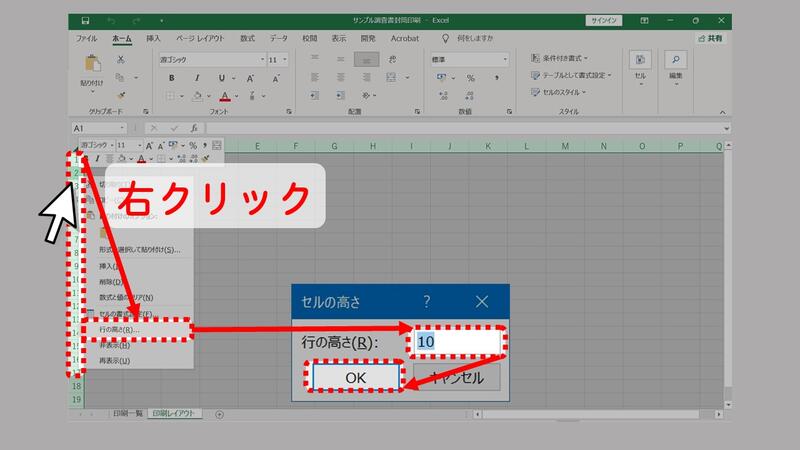Center text horizontally in ribbon Alignment group

(x=340, y=78)
